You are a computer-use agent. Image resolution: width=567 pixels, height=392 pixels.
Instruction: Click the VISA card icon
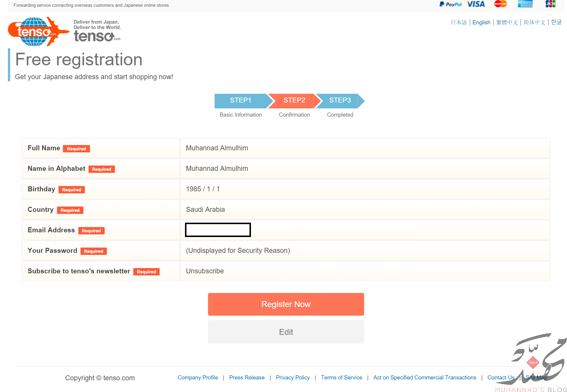coord(476,4)
